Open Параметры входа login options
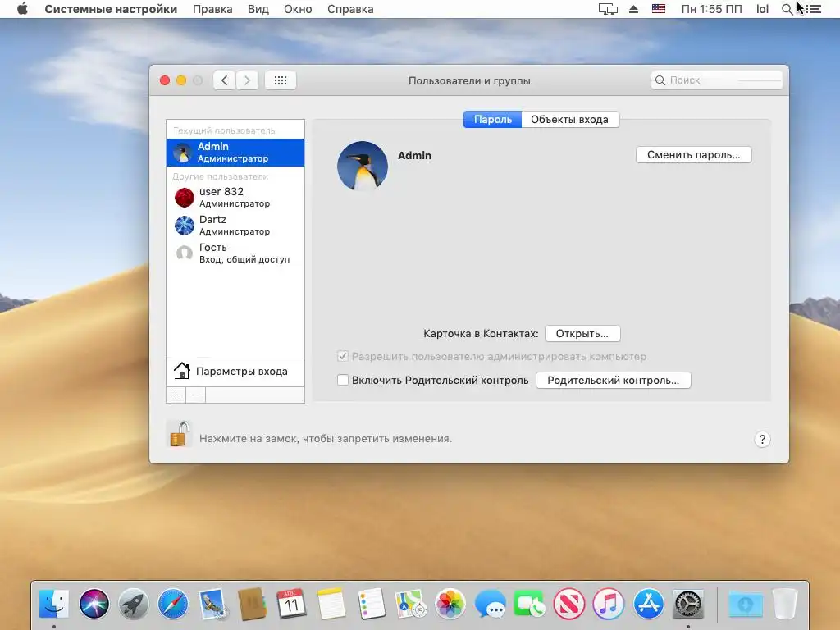This screenshot has height=630, width=840. coord(235,372)
